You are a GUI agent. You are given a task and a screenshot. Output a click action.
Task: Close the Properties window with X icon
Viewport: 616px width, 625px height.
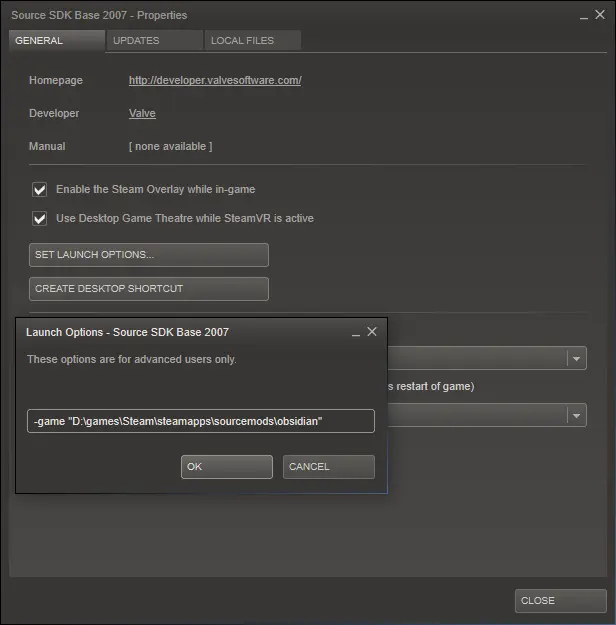click(600, 15)
